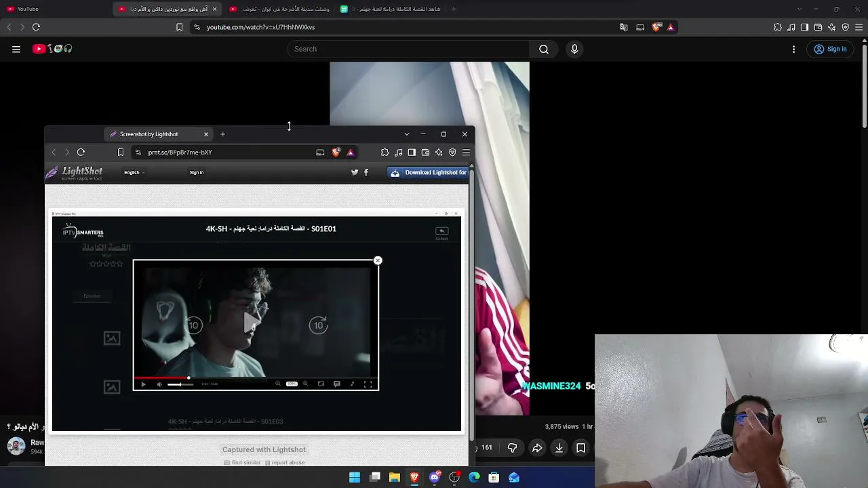Toggle the sidebar panel in Lightshot window

click(x=412, y=152)
